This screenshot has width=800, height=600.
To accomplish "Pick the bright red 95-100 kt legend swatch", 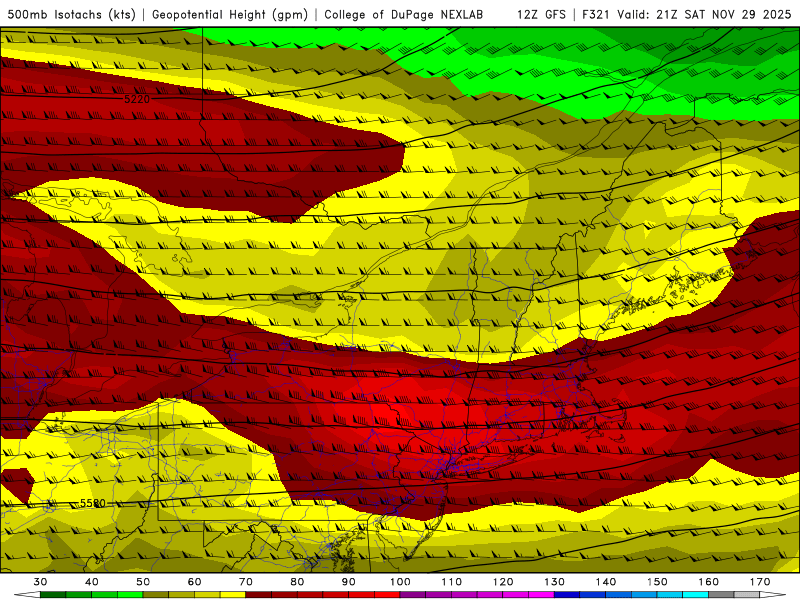I will pos(387,595).
